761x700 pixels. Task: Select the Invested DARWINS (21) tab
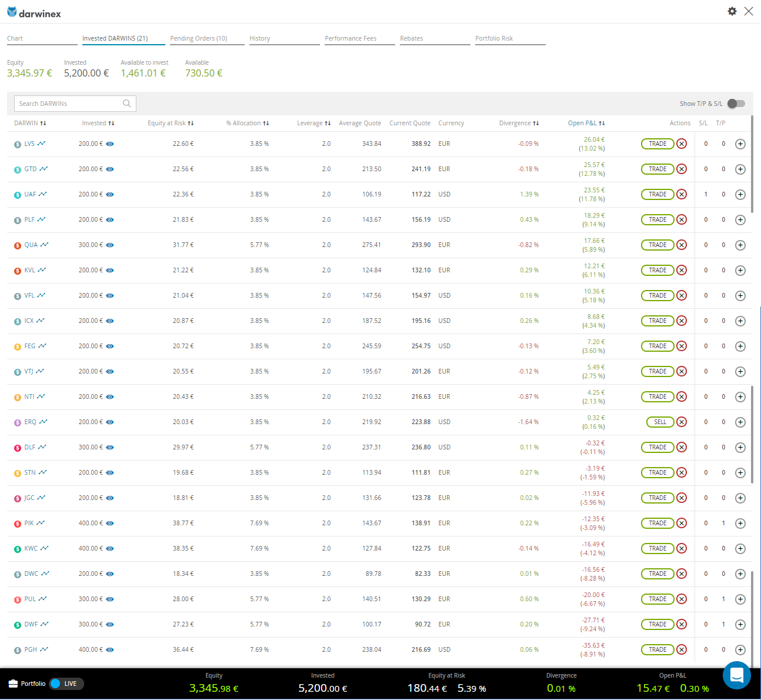pyautogui.click(x=124, y=39)
